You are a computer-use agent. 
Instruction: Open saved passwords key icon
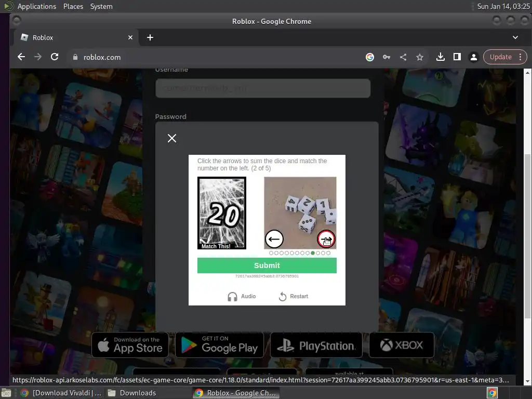387,57
